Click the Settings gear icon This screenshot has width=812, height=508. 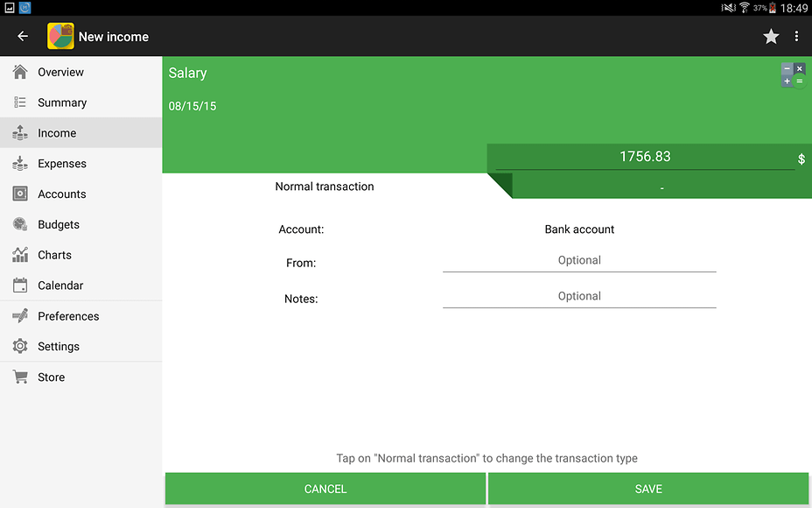(x=19, y=346)
